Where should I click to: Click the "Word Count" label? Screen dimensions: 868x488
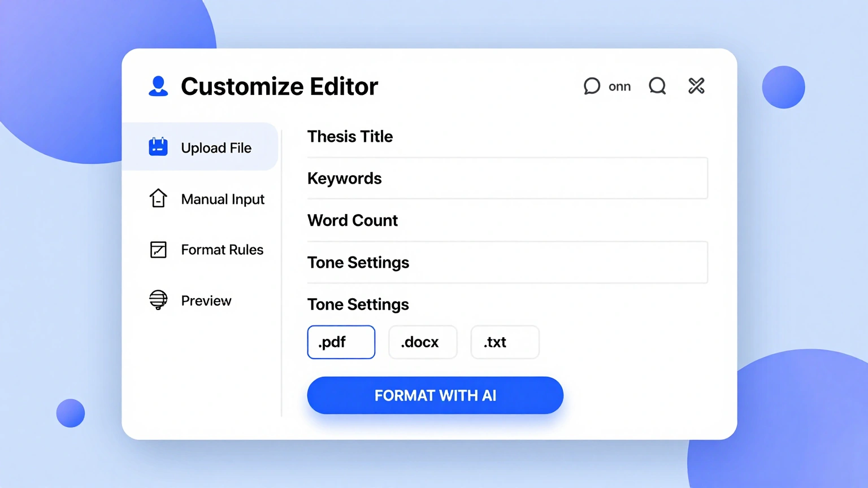point(353,220)
